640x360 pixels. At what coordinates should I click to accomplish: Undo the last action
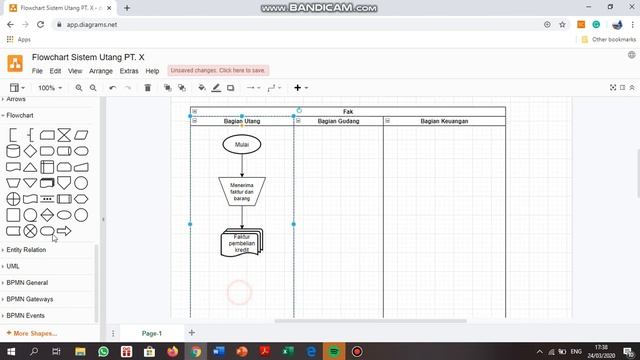click(113, 88)
